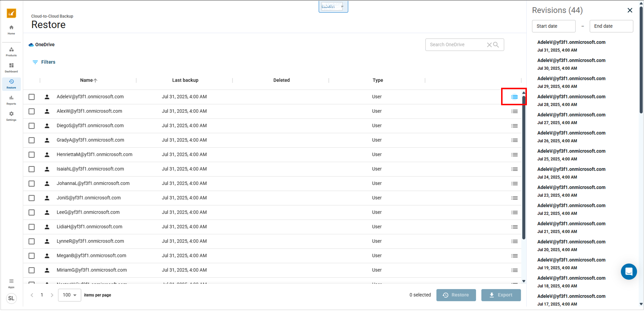Click the table scroll down arrow
644x312 pixels.
click(523, 281)
